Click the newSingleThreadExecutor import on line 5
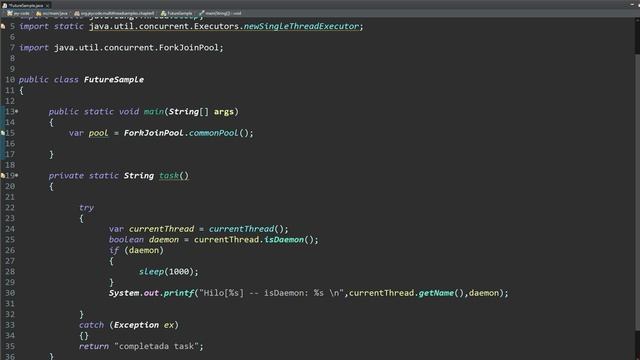The height and width of the screenshot is (360, 640). click(301, 26)
